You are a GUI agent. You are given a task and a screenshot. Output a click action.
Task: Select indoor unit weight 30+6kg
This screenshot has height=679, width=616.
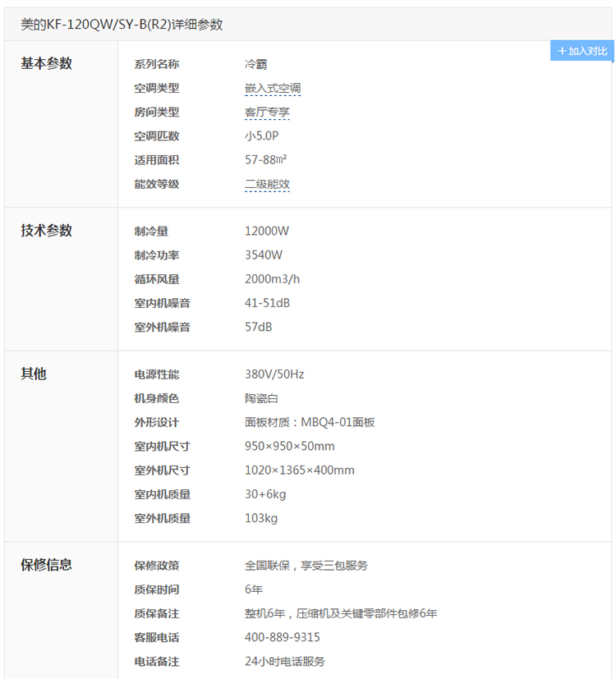[x=265, y=494]
